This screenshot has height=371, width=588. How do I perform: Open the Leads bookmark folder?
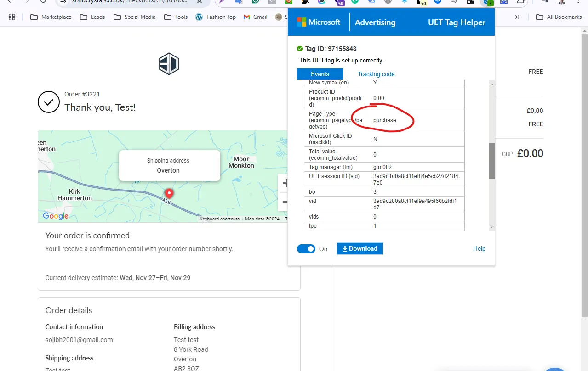tap(92, 17)
